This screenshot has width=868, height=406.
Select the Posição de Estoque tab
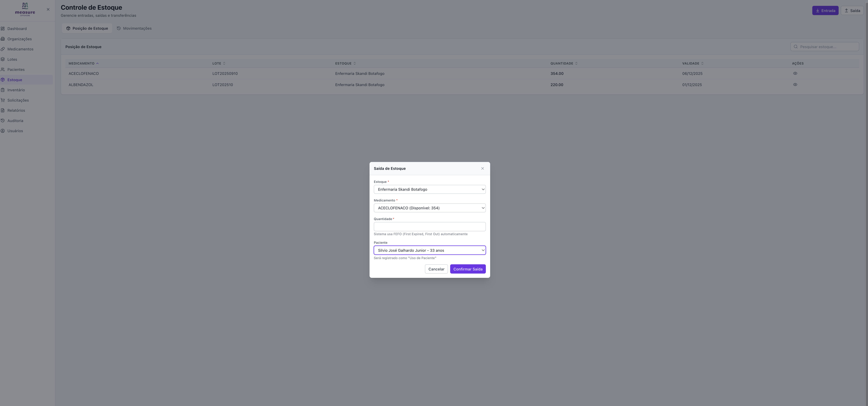click(87, 28)
